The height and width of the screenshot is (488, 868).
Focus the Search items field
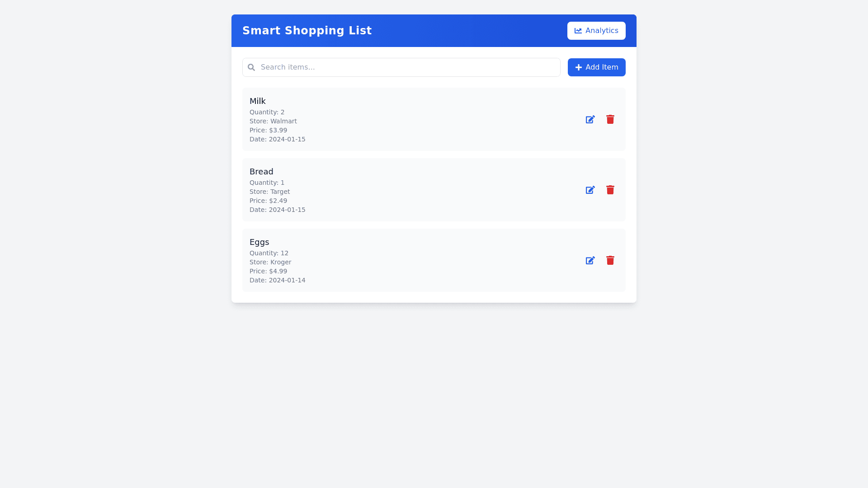point(407,67)
